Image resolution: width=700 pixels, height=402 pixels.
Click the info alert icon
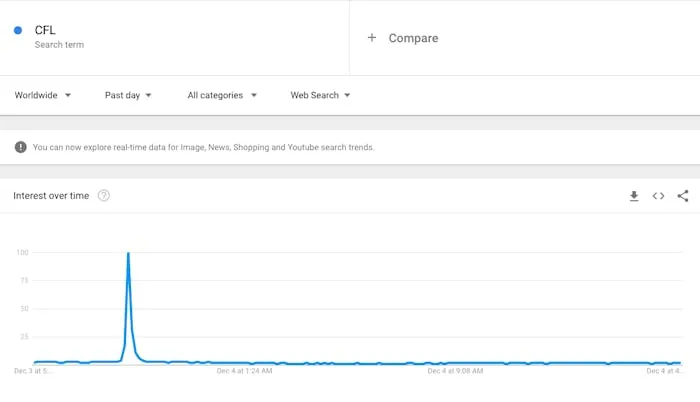click(x=21, y=147)
